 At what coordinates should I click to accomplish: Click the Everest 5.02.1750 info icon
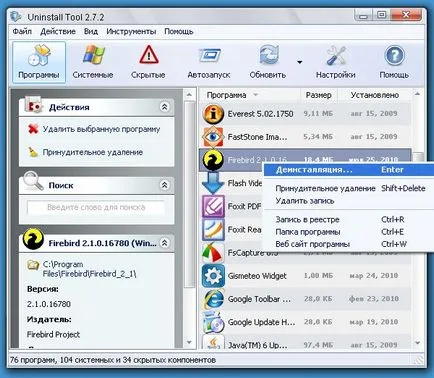coord(213,114)
